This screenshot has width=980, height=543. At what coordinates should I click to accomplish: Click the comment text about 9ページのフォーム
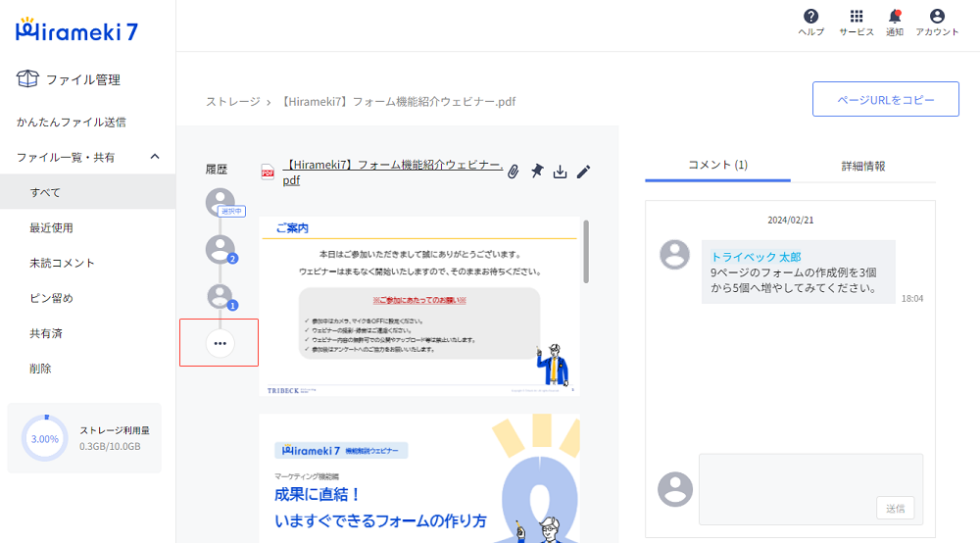point(794,280)
